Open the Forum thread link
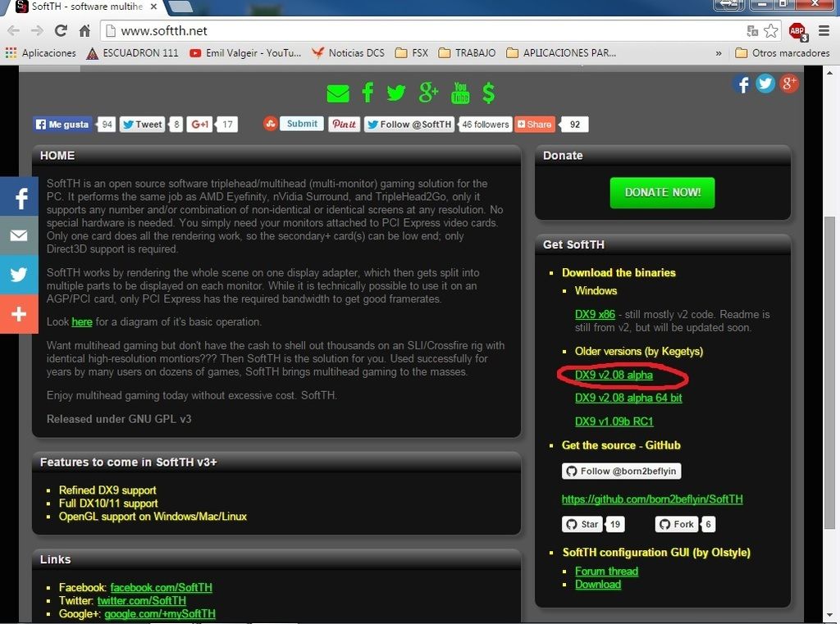This screenshot has height=624, width=840. point(606,571)
